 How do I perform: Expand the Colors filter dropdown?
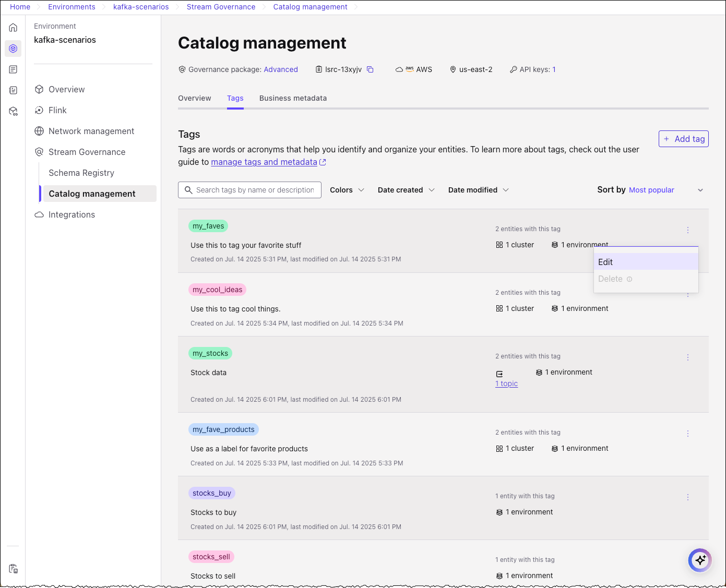347,190
